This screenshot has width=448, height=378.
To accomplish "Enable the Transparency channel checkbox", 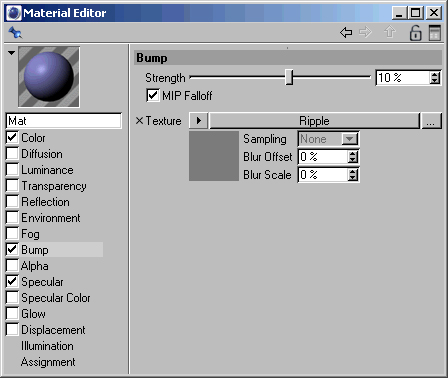I will tap(12, 185).
